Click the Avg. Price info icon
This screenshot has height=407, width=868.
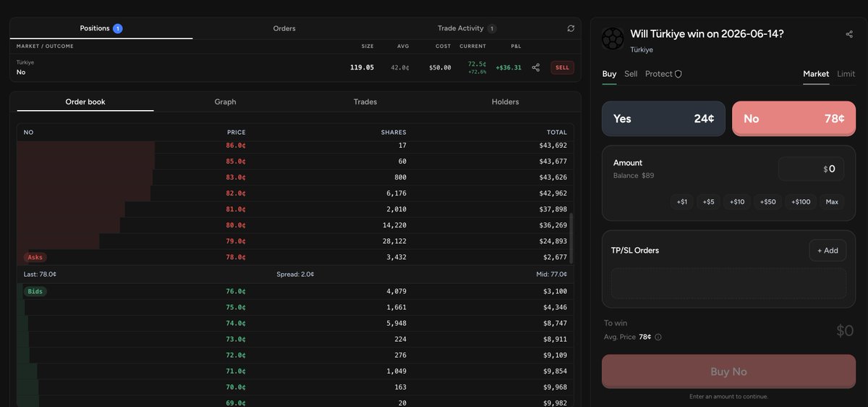658,337
